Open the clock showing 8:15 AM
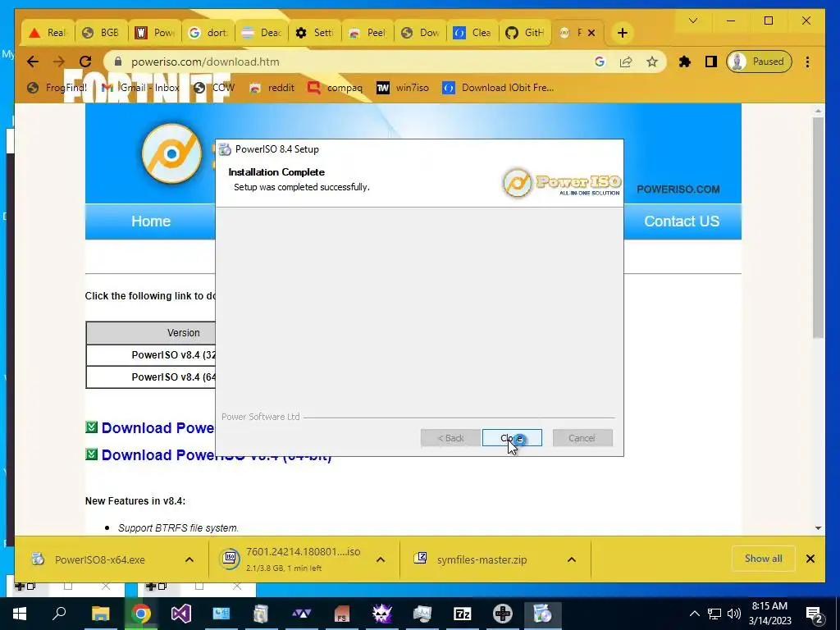 tap(769, 614)
